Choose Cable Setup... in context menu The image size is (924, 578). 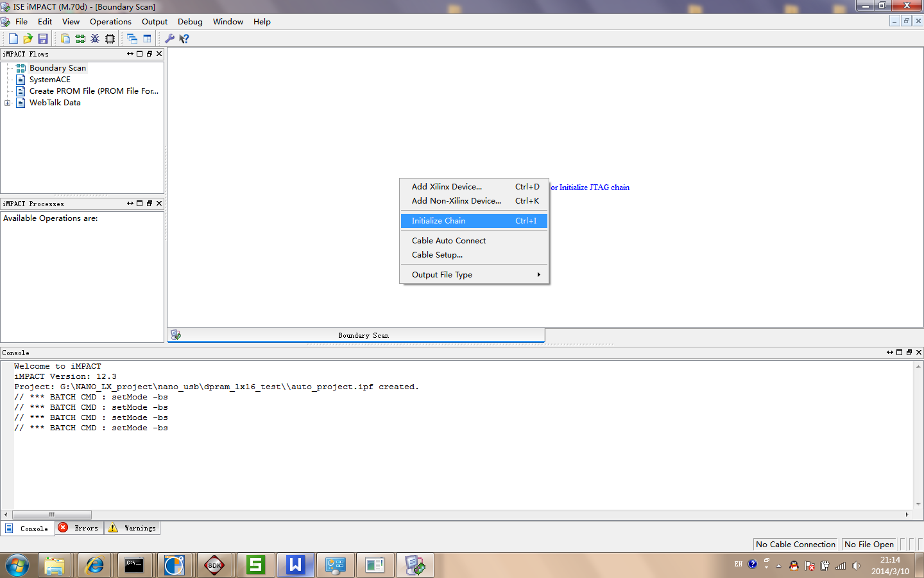point(437,255)
